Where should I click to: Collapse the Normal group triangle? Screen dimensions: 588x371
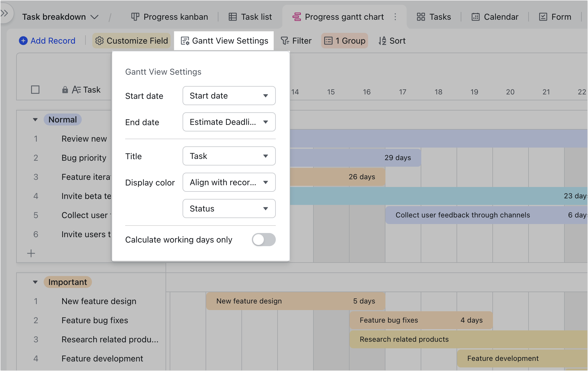point(35,119)
